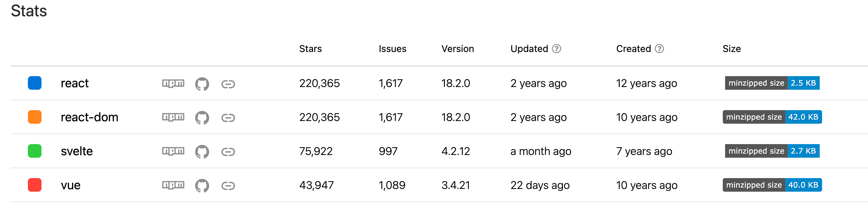Open the GitHub repository for vue

click(202, 186)
